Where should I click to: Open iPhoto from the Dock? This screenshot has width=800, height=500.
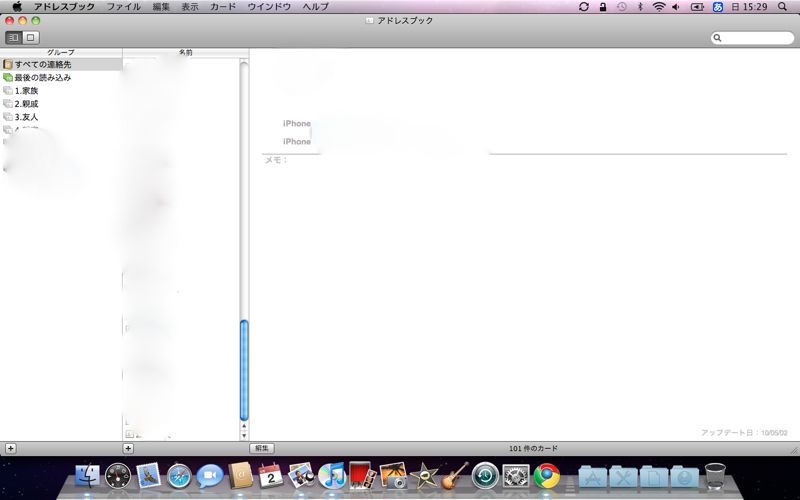[x=393, y=476]
